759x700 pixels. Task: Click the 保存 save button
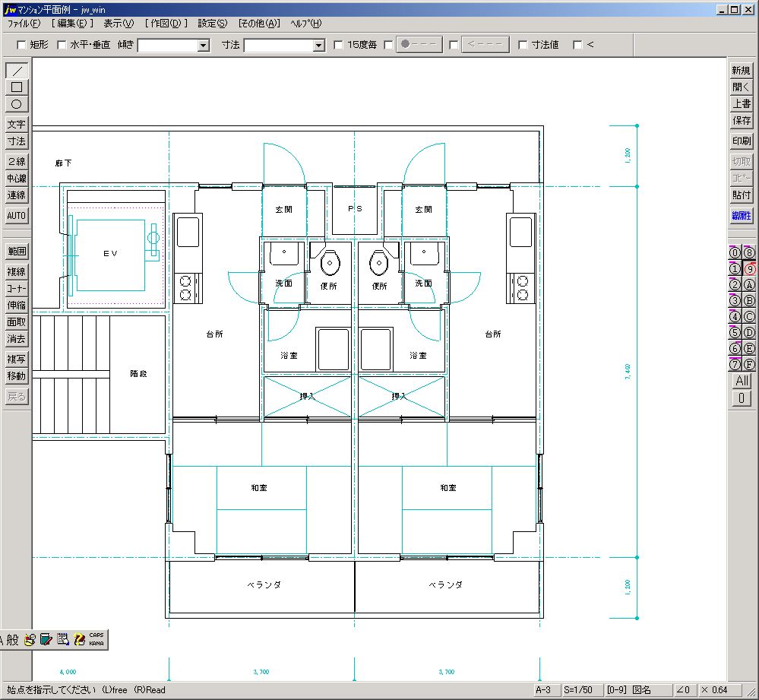click(742, 121)
